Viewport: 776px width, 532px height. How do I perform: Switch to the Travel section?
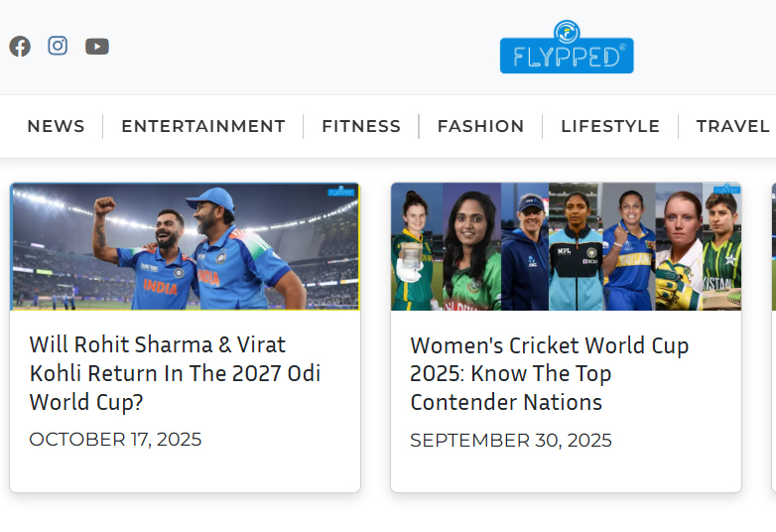click(x=732, y=126)
